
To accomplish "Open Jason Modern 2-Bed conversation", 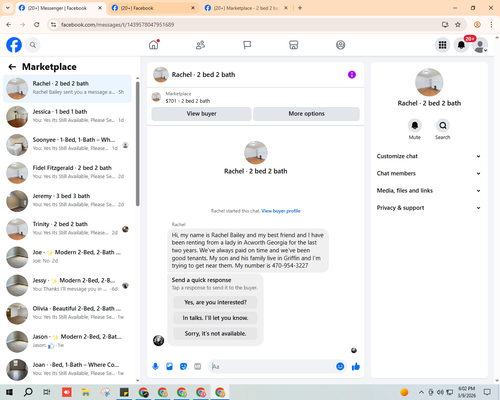I will click(x=67, y=342).
